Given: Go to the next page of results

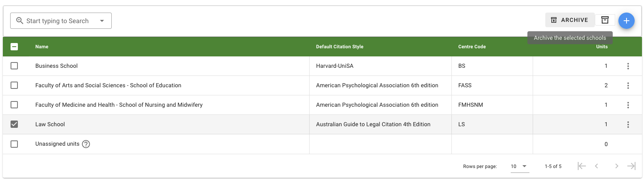Looking at the screenshot, I should [616, 166].
